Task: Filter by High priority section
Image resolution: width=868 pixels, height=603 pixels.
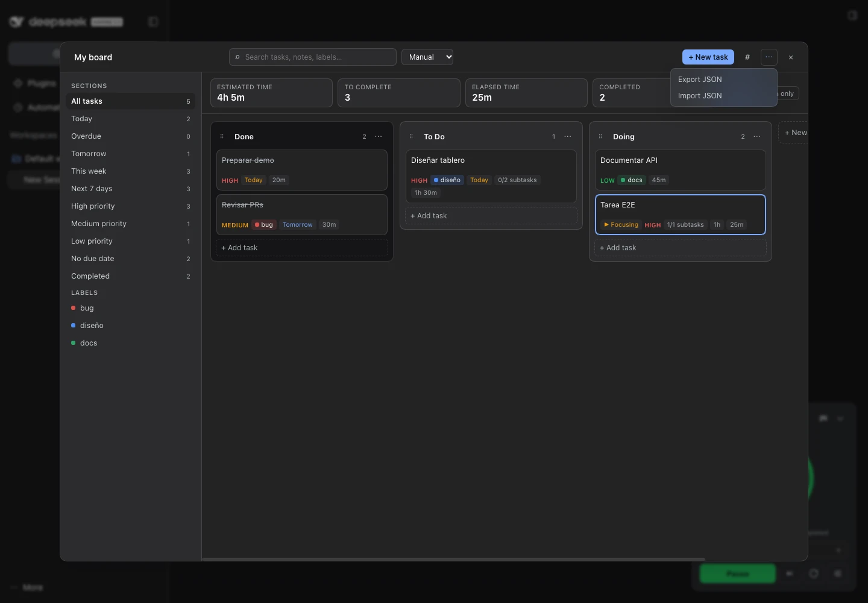Action: 131,206
